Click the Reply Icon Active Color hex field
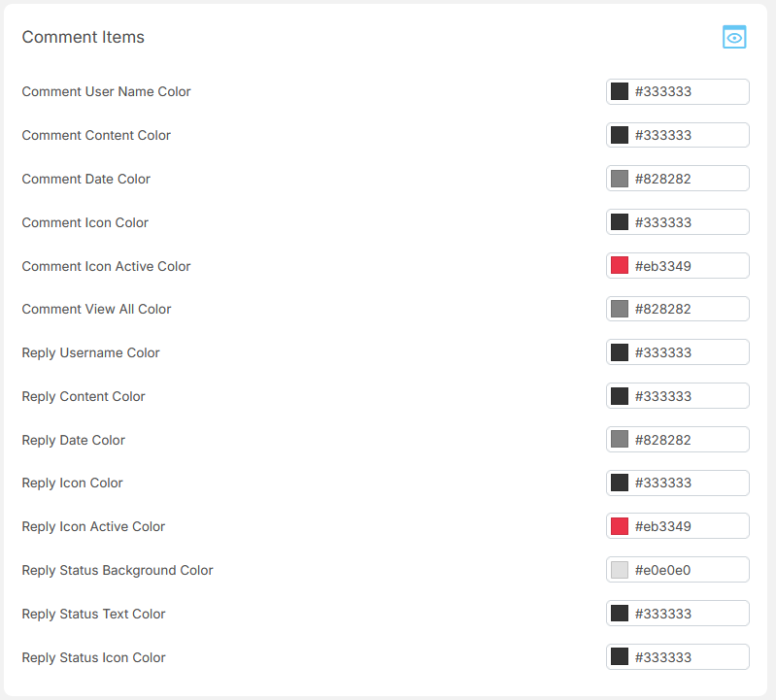Image resolution: width=776 pixels, height=700 pixels. (x=688, y=526)
